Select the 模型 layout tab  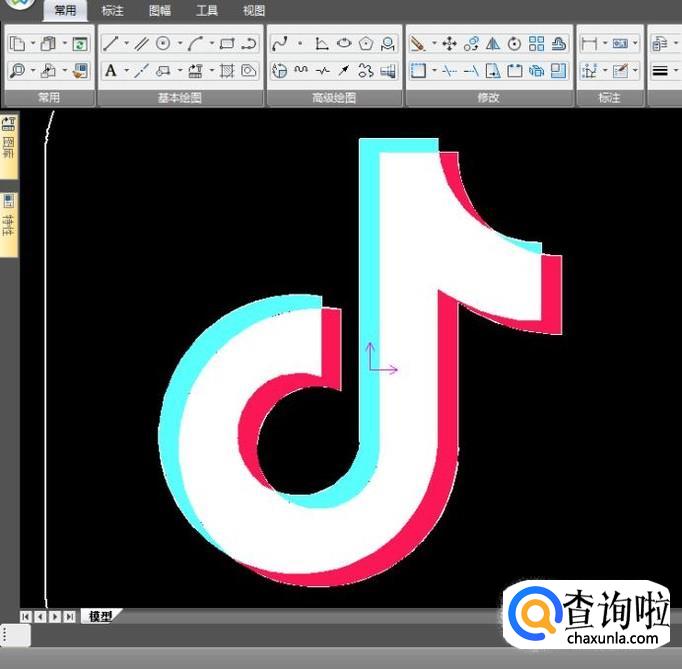click(x=100, y=617)
